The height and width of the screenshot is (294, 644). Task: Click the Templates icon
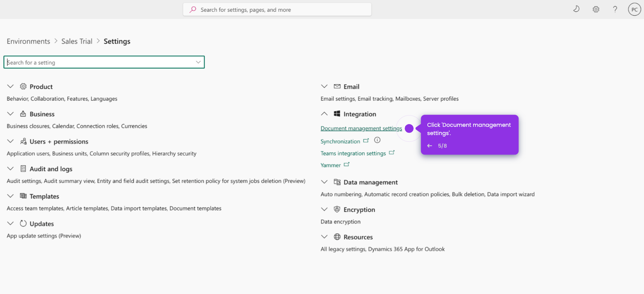tap(23, 196)
